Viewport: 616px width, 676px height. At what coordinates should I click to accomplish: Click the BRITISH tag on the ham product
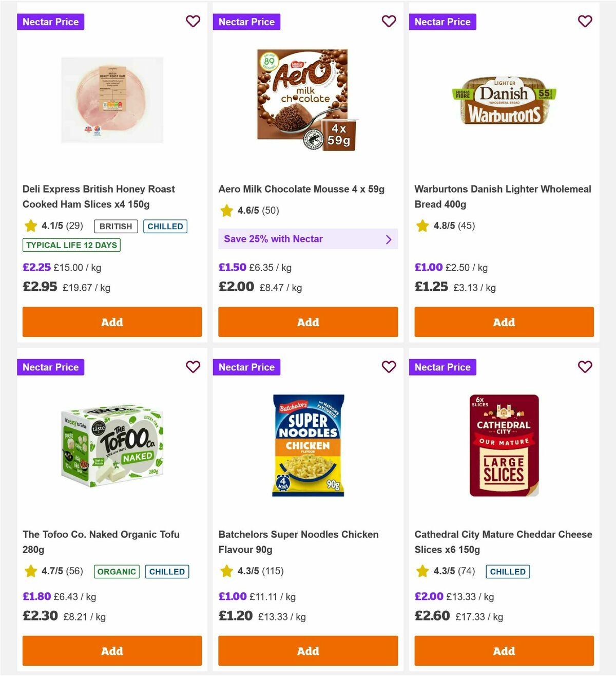coord(115,226)
